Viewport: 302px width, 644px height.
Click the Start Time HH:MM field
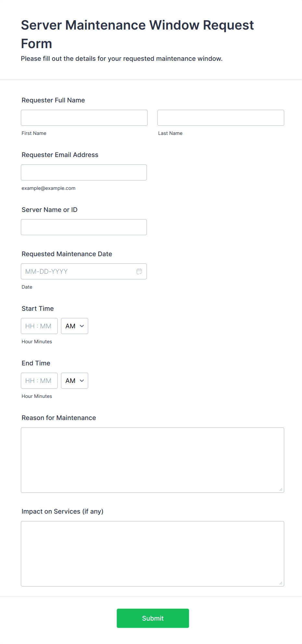pyautogui.click(x=39, y=326)
